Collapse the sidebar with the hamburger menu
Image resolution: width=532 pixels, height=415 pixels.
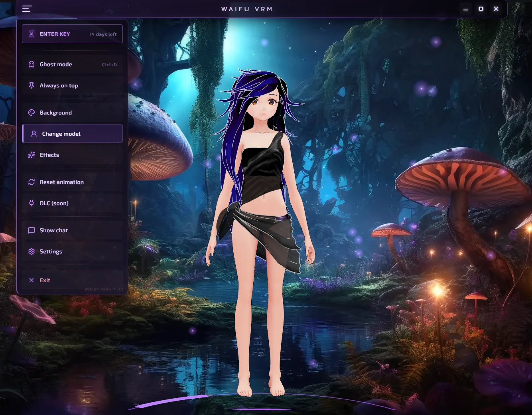26,8
